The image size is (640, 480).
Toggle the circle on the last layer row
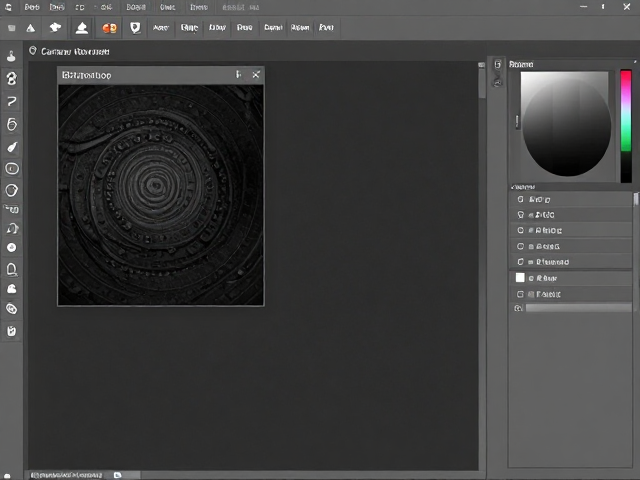click(520, 294)
